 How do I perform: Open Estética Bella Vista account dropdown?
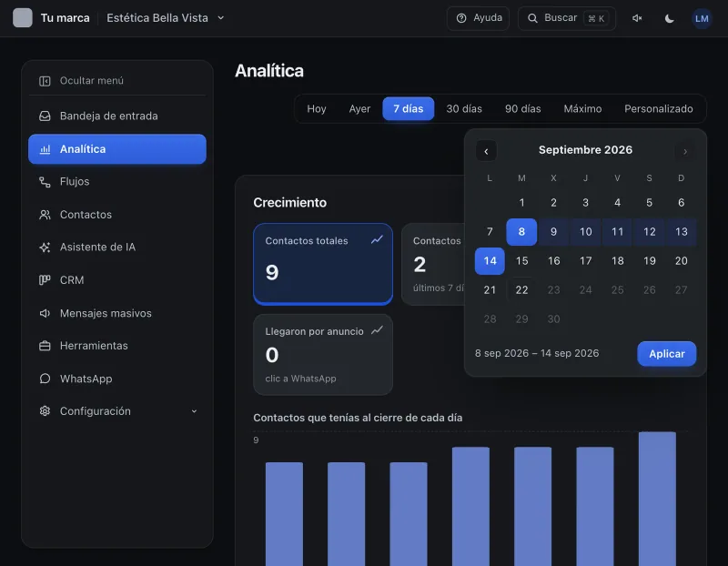click(166, 18)
